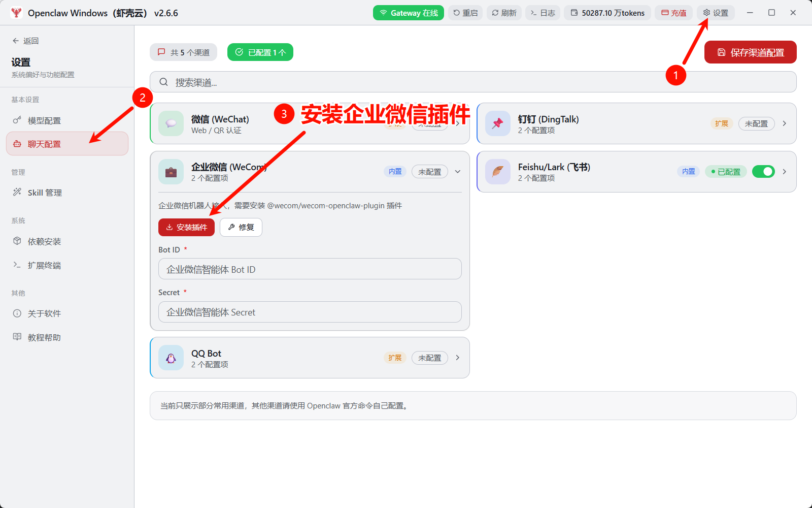Screen dimensions: 812x508
Task: Select 聊天配置 in the sidebar
Action: coord(67,144)
